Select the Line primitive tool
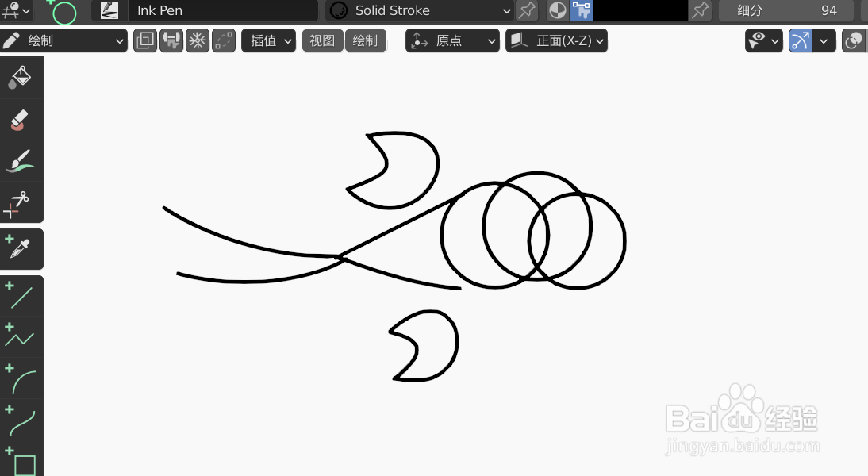868x476 pixels. click(x=21, y=296)
